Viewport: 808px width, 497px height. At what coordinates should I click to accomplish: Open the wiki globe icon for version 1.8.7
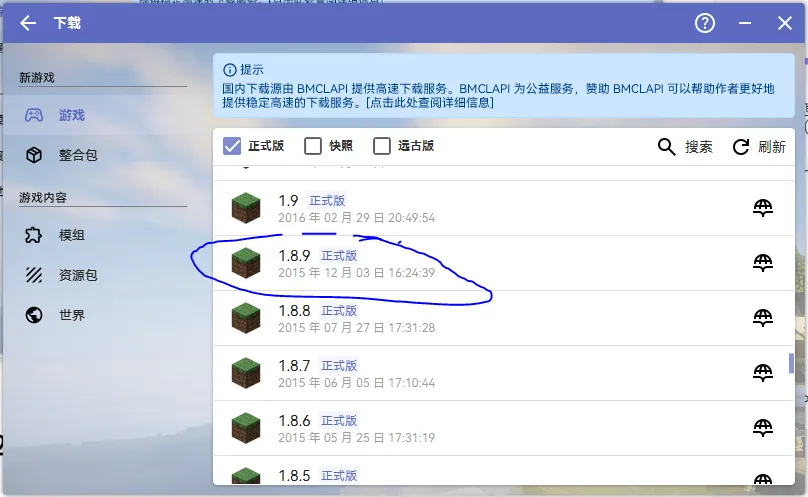point(762,373)
